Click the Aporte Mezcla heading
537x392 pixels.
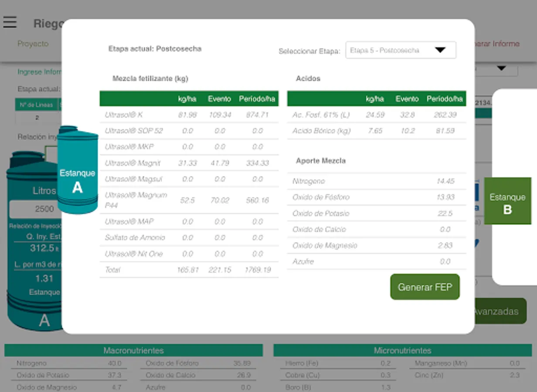(321, 161)
